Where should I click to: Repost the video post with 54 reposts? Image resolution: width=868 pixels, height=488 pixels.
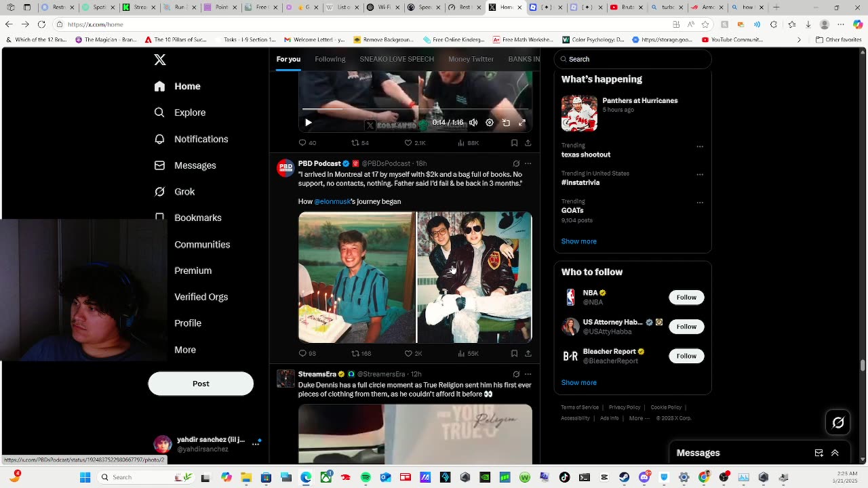coord(359,143)
